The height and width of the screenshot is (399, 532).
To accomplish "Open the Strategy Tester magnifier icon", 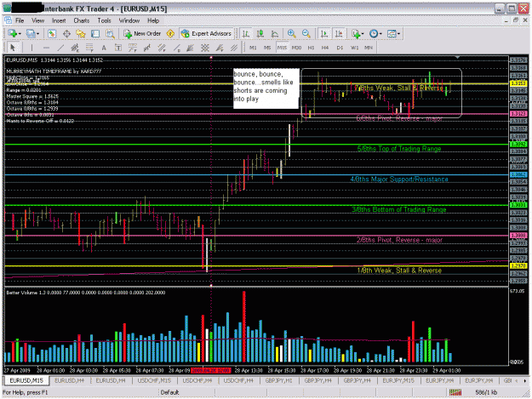I will (x=110, y=33).
